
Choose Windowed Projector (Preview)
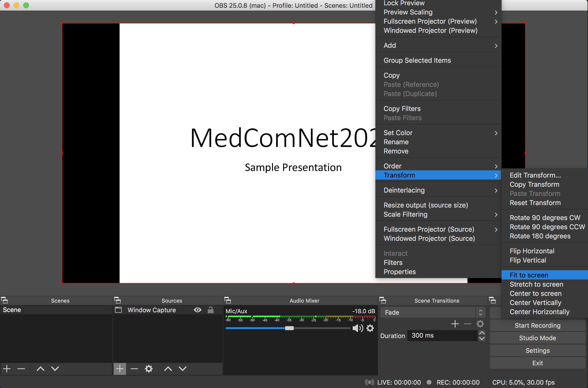coord(438,30)
